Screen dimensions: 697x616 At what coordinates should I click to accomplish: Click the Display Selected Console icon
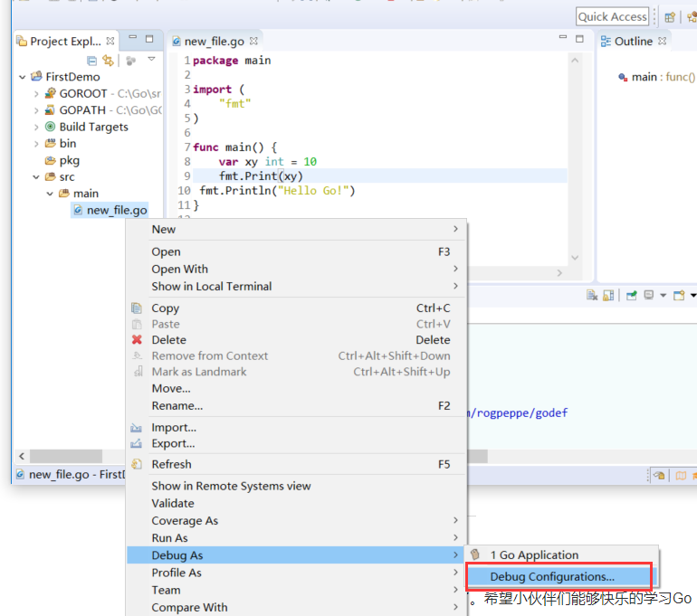pos(649,296)
